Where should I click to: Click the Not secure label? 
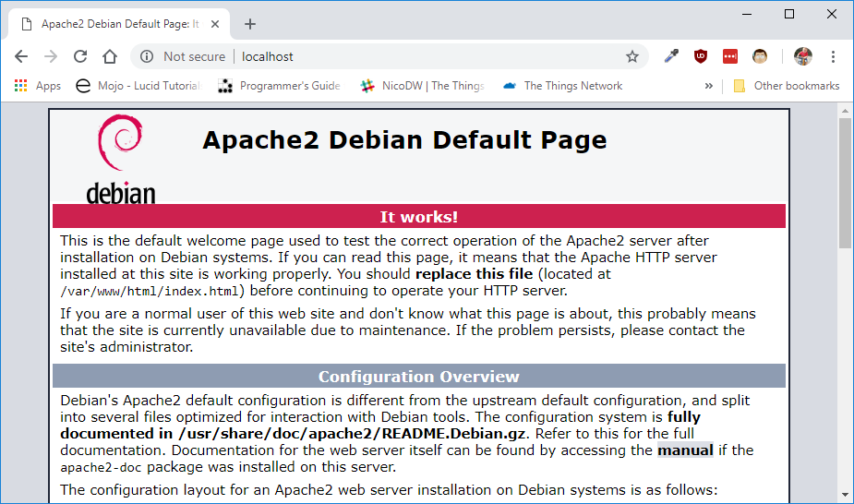pyautogui.click(x=195, y=56)
